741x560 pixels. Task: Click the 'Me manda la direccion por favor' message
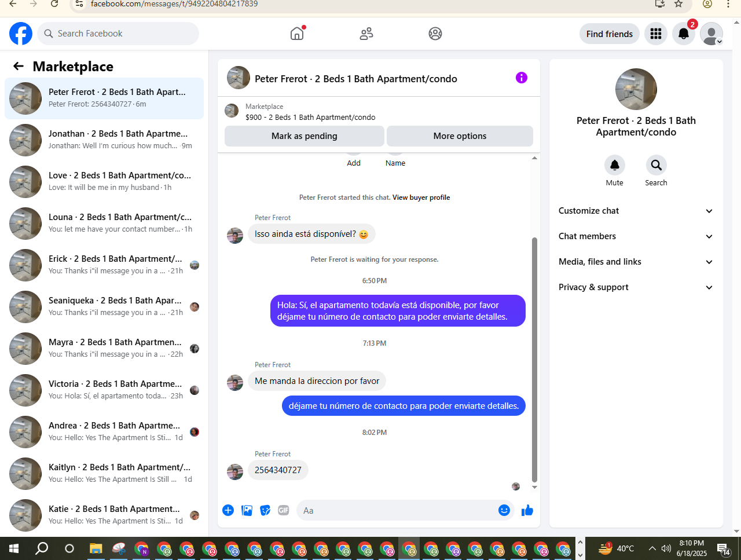click(317, 381)
